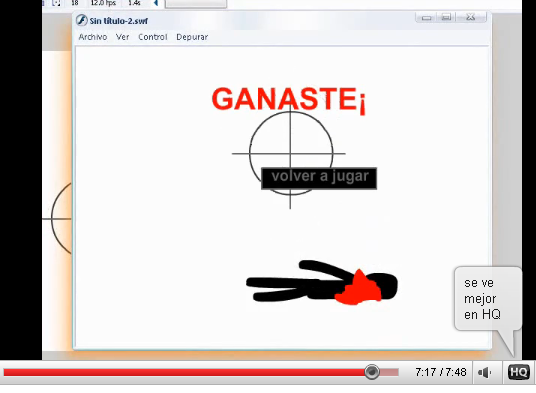
Task: Click the 'volver a jugar' button
Action: pos(319,178)
